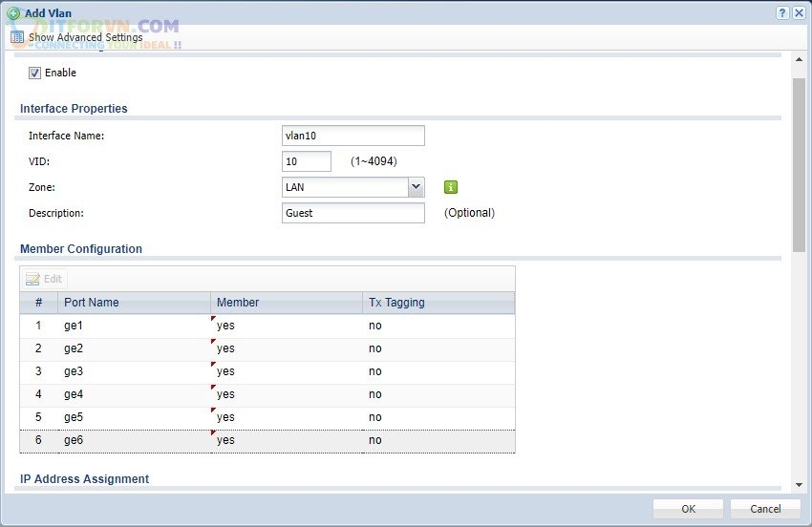
Task: Click the Tx Tagging cell for ge3
Action: pyautogui.click(x=438, y=371)
